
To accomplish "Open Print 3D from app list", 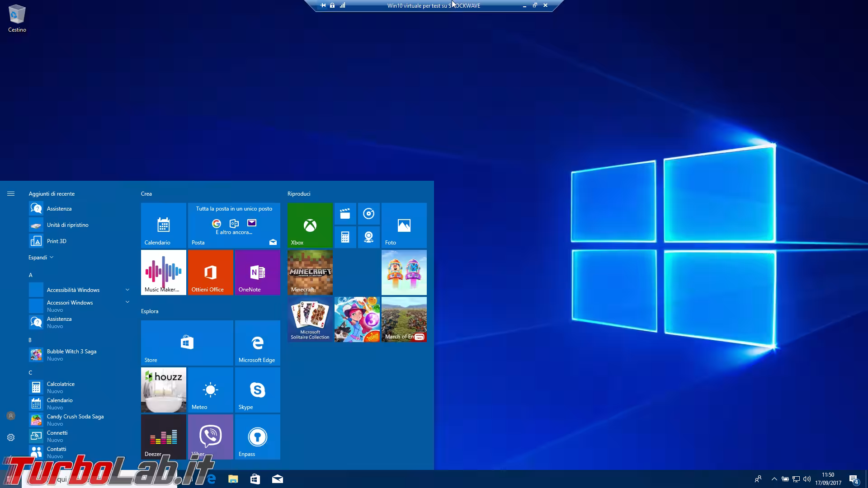I will [x=57, y=241].
